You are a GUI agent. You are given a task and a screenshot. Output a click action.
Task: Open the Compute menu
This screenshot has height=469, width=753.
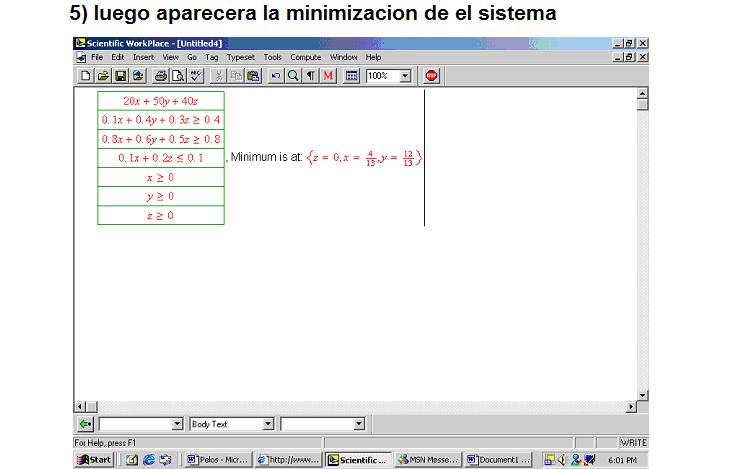[x=305, y=57]
